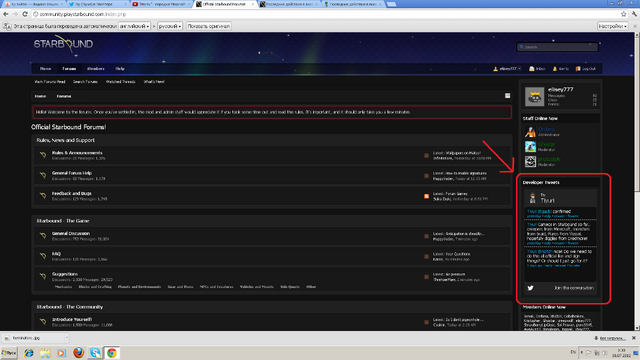Click the Twitter bird icon in Developer Tweets
The height and width of the screenshot is (360, 640).
point(530,288)
